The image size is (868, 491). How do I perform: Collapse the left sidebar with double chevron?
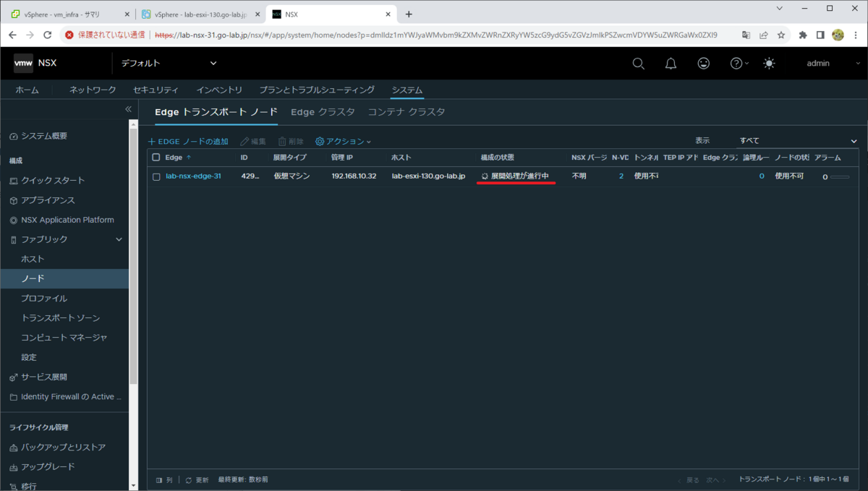[x=128, y=109]
